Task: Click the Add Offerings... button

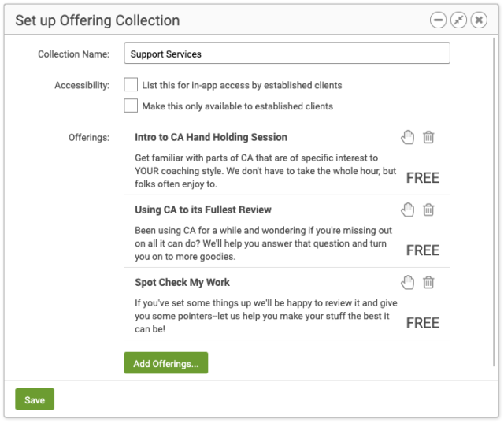Action: pyautogui.click(x=166, y=363)
